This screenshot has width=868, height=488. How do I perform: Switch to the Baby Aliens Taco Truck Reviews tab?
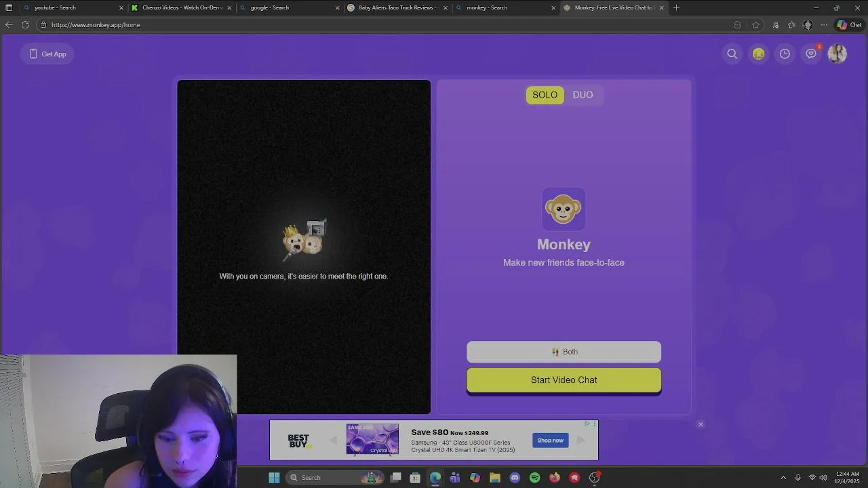397,7
